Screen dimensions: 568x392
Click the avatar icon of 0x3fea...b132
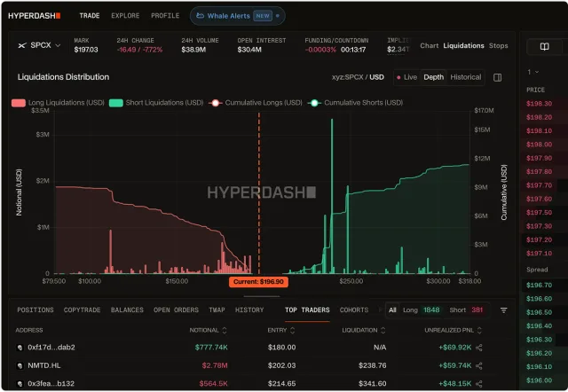[20, 384]
